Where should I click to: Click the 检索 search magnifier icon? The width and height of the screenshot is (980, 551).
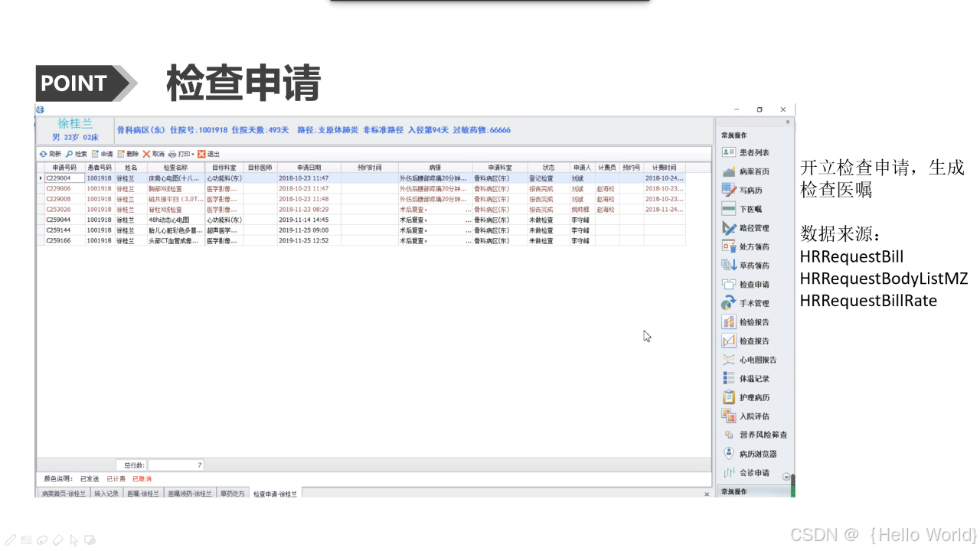[69, 154]
